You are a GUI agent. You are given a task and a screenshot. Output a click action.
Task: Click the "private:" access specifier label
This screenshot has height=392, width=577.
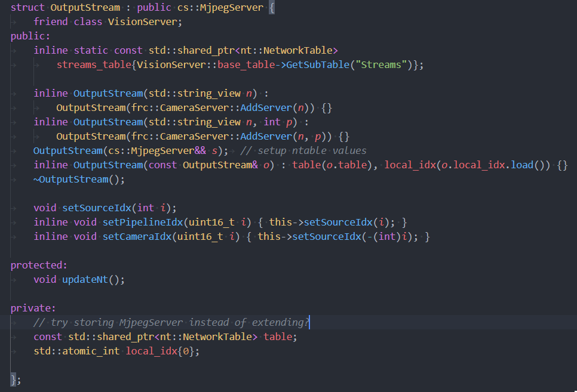coord(33,308)
